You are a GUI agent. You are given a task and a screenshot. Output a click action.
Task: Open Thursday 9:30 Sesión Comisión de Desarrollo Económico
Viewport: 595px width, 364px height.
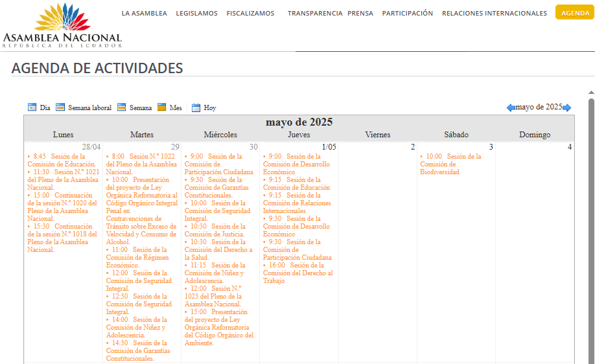(x=296, y=226)
